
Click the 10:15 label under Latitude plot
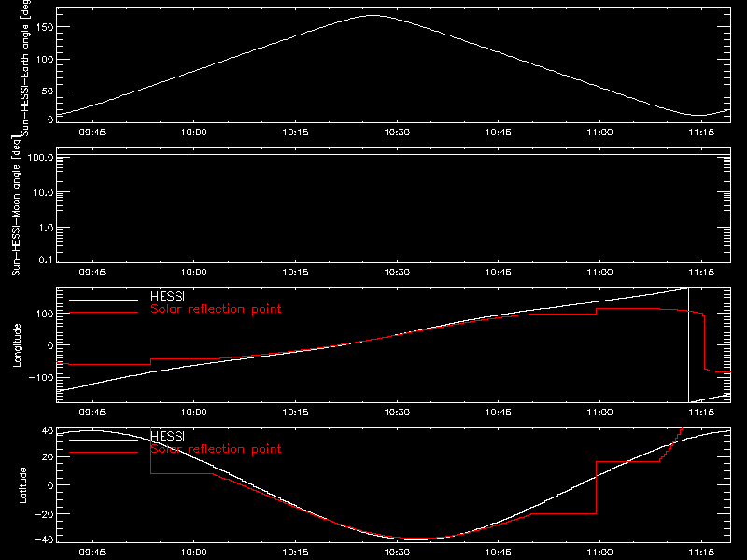click(x=295, y=553)
